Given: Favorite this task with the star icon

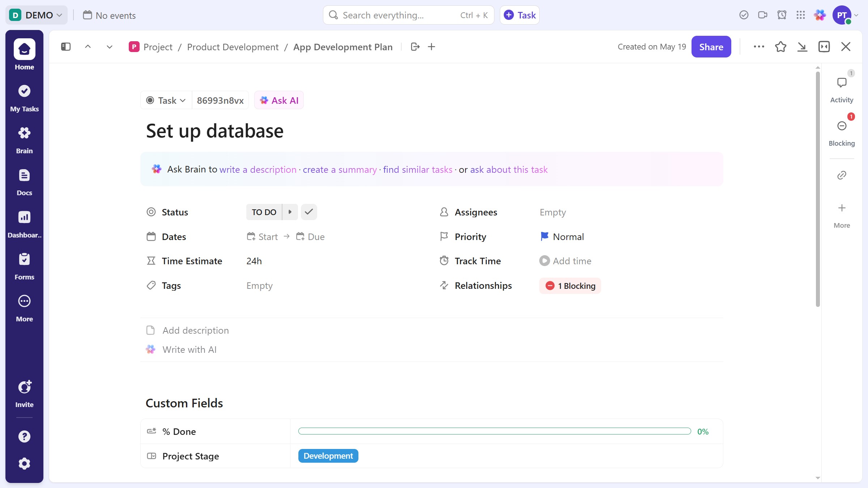Looking at the screenshot, I should click(x=780, y=47).
